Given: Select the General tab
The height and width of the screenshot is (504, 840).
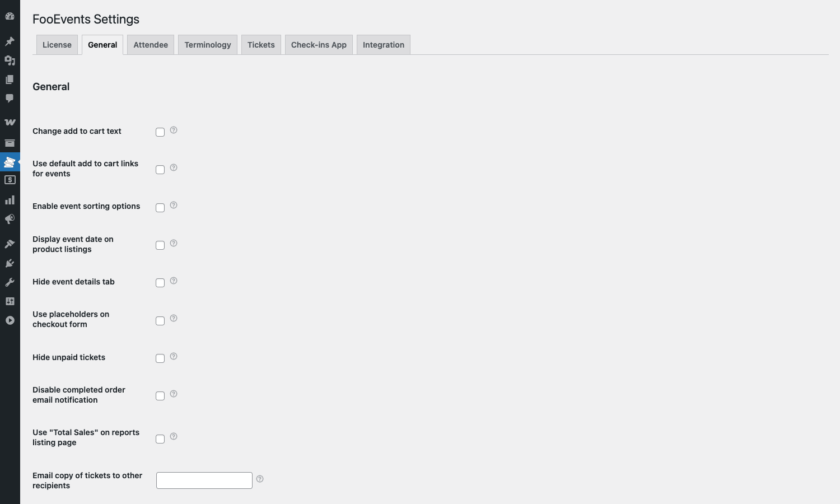Looking at the screenshot, I should (102, 45).
